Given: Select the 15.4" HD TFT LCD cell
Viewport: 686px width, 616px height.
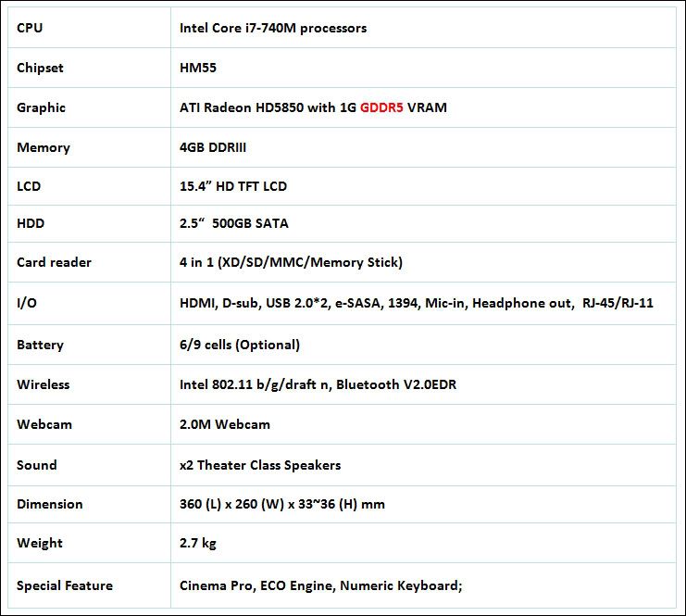Looking at the screenshot, I should pos(233,186).
